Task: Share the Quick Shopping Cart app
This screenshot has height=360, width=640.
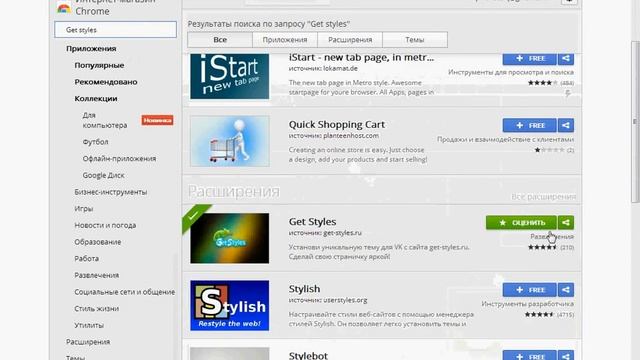Action: (566, 125)
